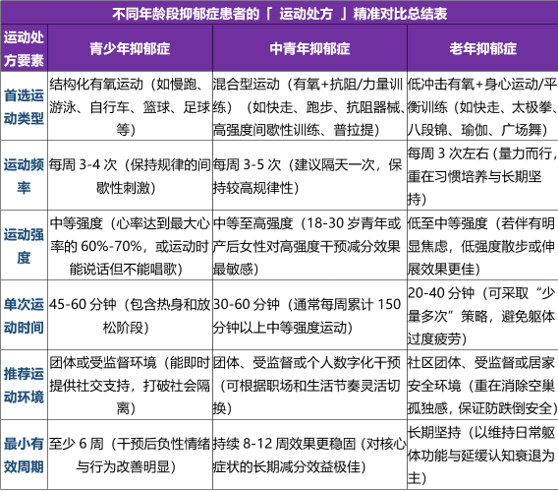558x491 pixels.
Task: Select the 最小有效周期 row label
Action: [24, 455]
